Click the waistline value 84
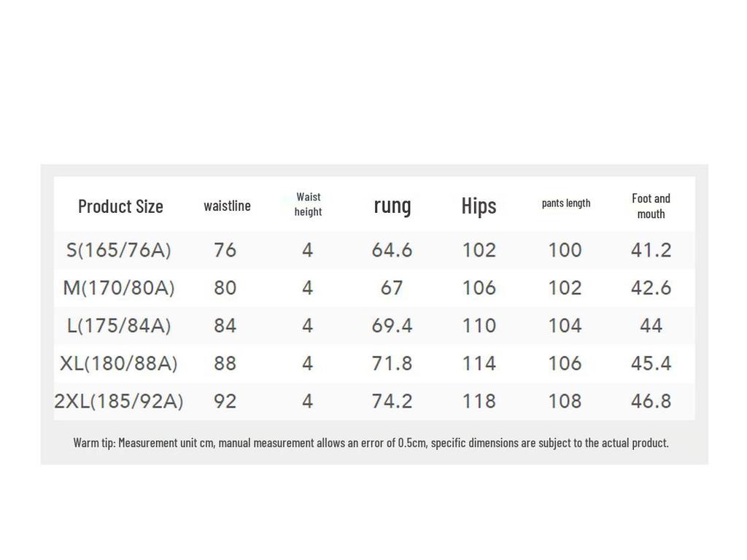Viewport: 747px width, 560px height. tap(225, 325)
